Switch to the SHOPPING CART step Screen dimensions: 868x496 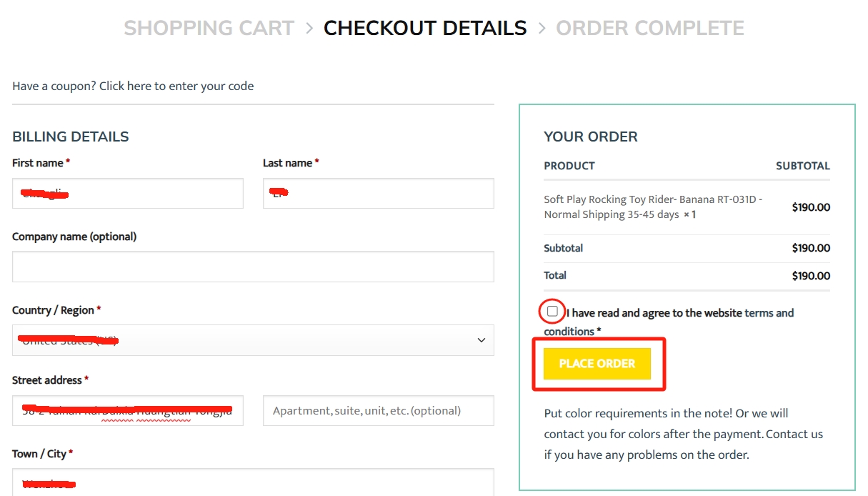[x=209, y=27]
